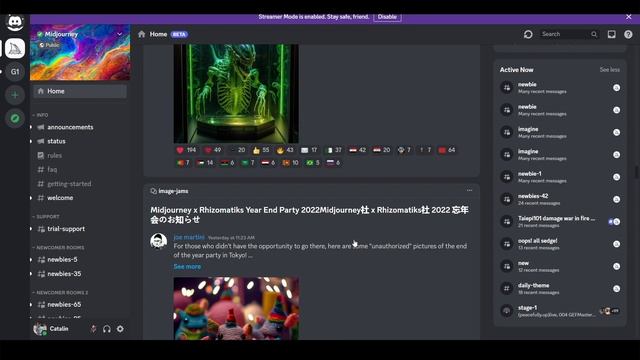Screen dimensions: 640x360
Task: Open newbie-1 in Active Now
Action: (560, 177)
